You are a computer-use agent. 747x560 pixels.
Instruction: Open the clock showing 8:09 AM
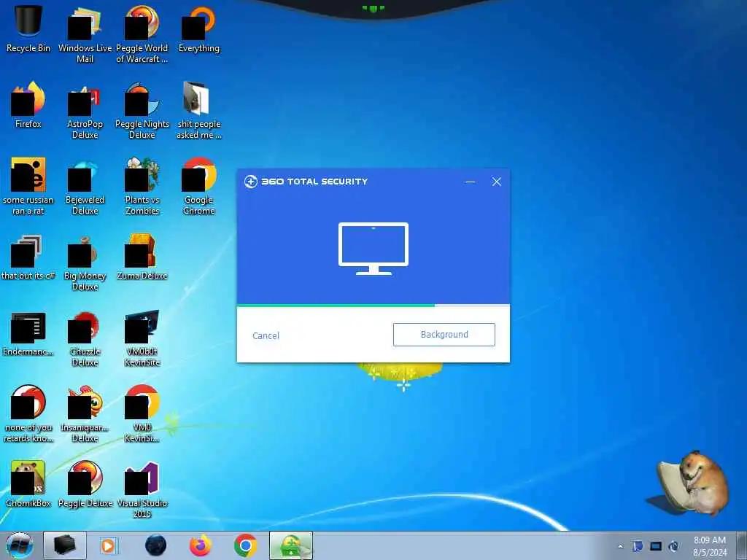[x=710, y=546]
